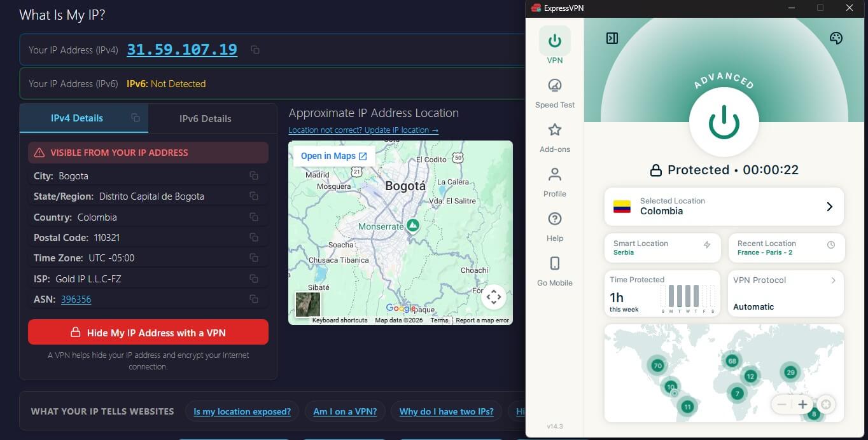
Task: Zoom in on the ExpressVPN server map
Action: coord(803,404)
